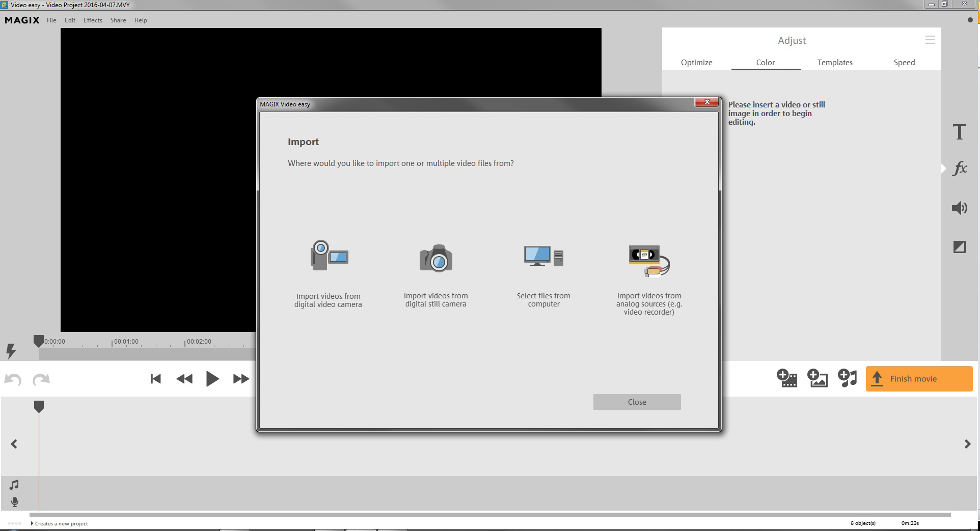Click the 00:02:00 mark on ruler
Screen dimensions: 980x531
[199, 342]
